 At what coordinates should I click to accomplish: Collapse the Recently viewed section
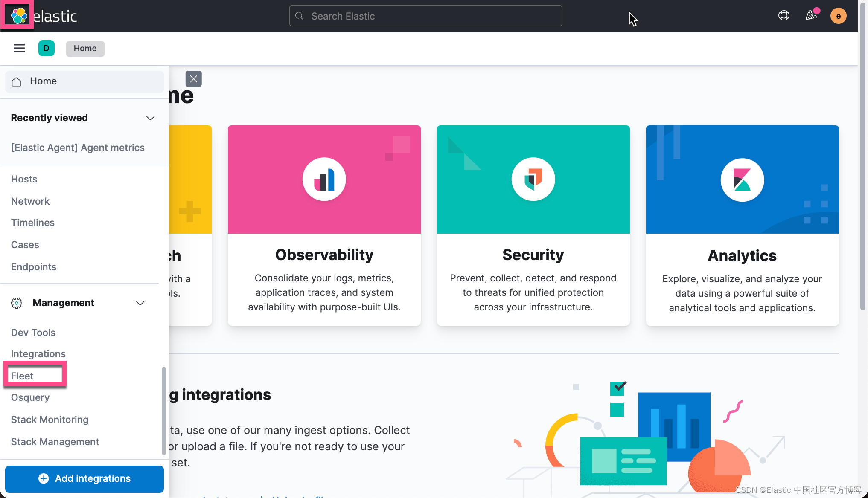(150, 118)
